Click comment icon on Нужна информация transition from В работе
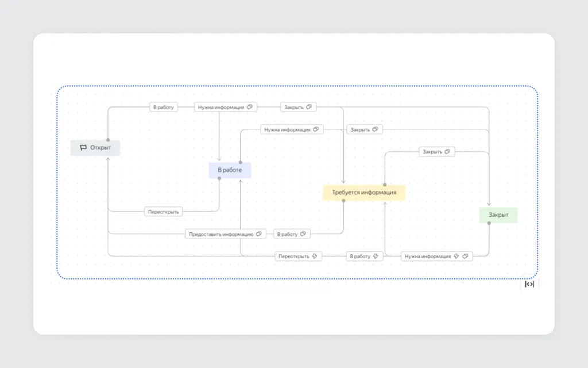 (x=316, y=129)
